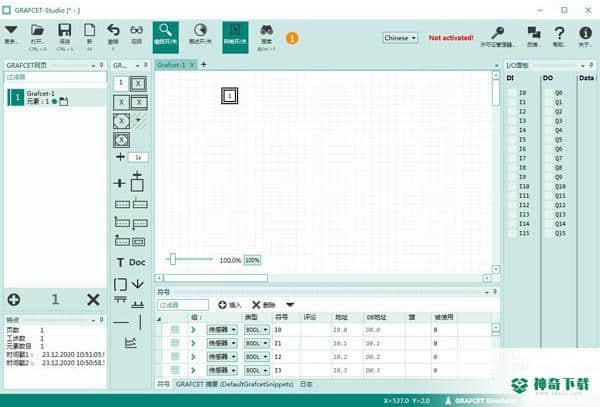Expand the I0 symbol row chevron
Screen dimensions: 600x407
193,330
